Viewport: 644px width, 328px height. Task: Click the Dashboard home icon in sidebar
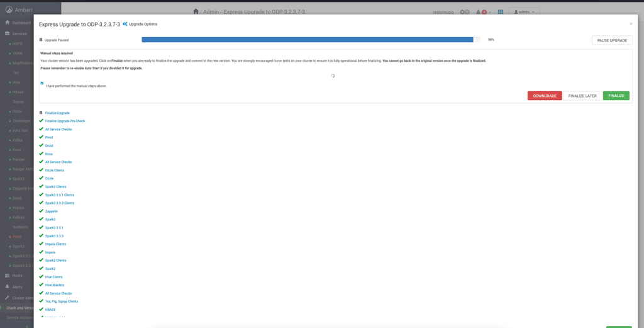(x=8, y=23)
